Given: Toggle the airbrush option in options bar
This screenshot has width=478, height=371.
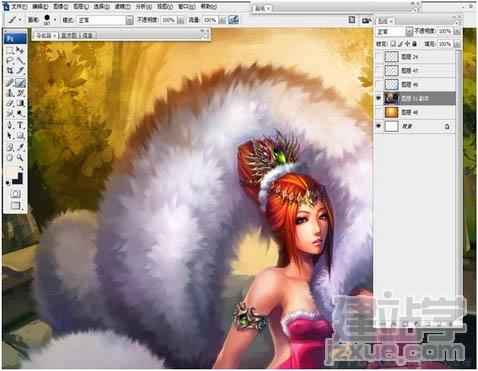Looking at the screenshot, I should pyautogui.click(x=233, y=20).
